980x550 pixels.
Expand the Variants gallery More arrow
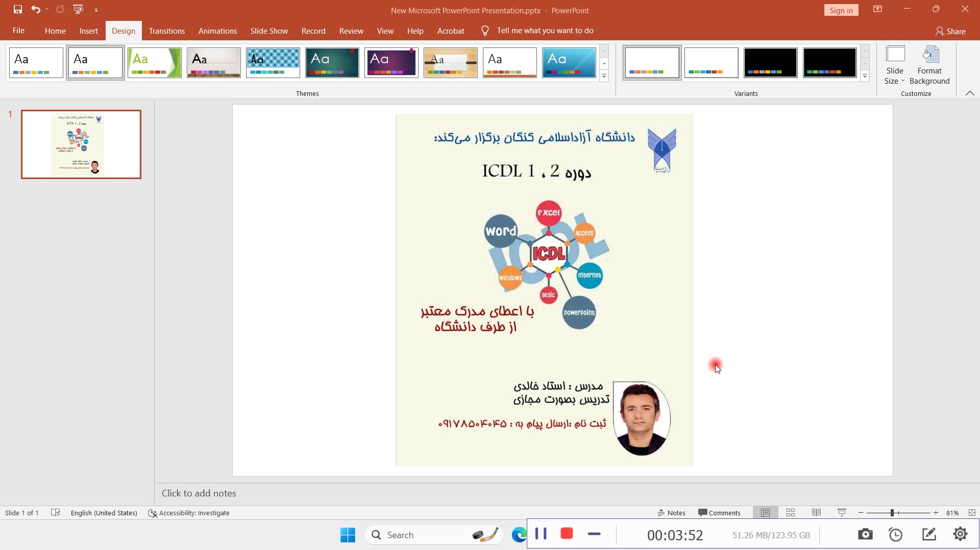[865, 76]
